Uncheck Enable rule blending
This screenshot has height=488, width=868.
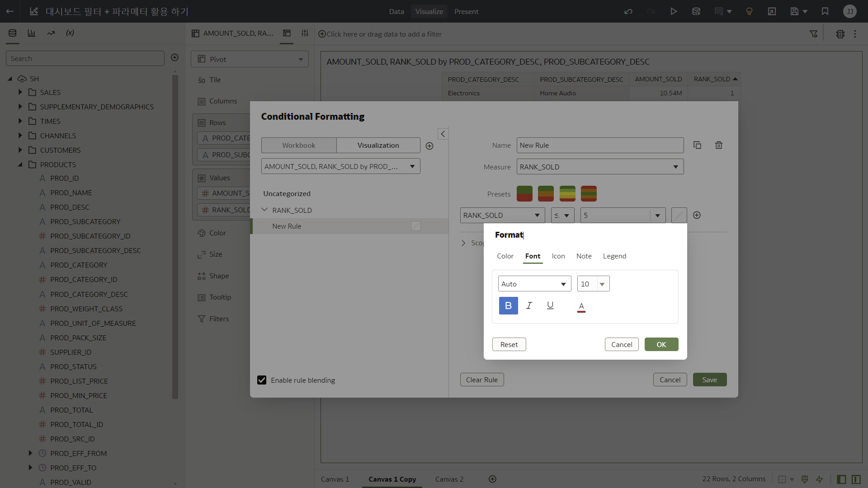click(x=262, y=380)
